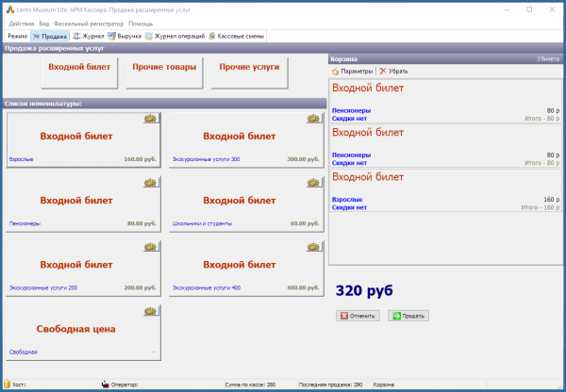Select Прочие услуги category button
This screenshot has height=392, width=566.
[249, 68]
